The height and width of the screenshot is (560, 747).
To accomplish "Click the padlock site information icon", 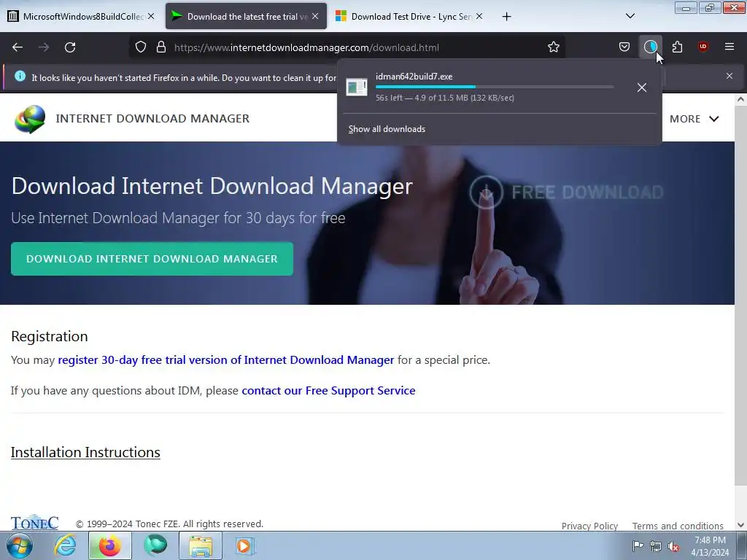I will (161, 47).
